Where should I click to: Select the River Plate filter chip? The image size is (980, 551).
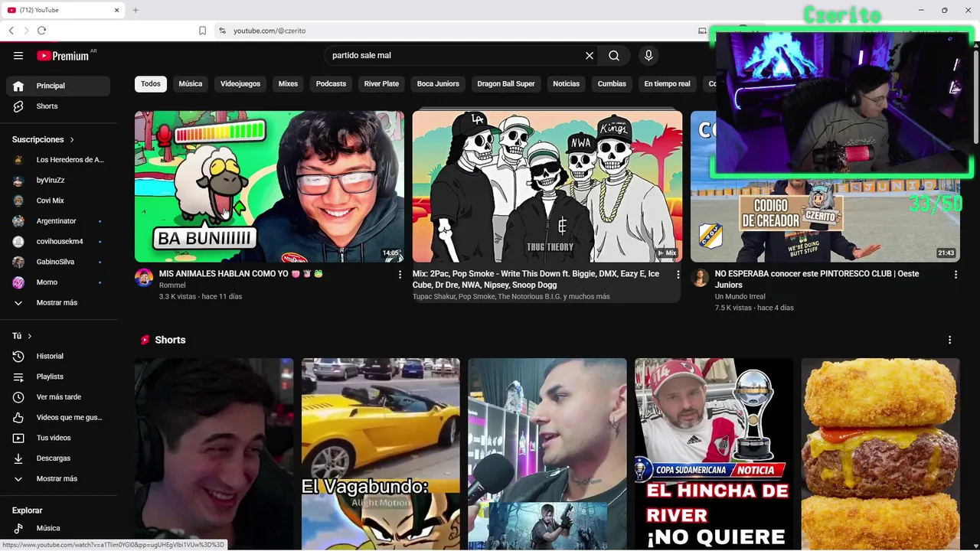pos(381,83)
